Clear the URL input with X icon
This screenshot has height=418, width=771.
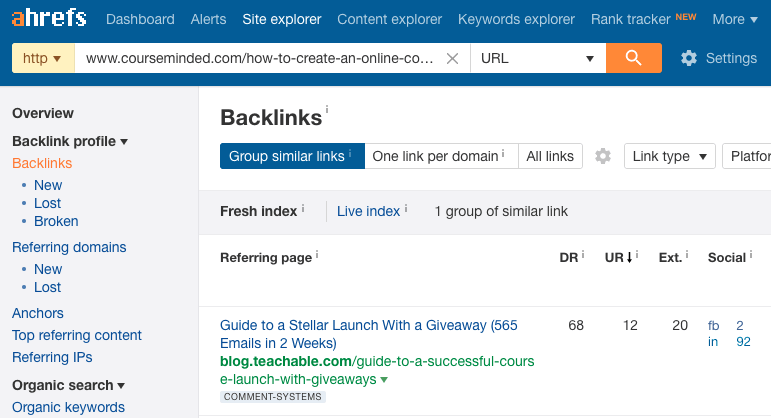click(452, 58)
